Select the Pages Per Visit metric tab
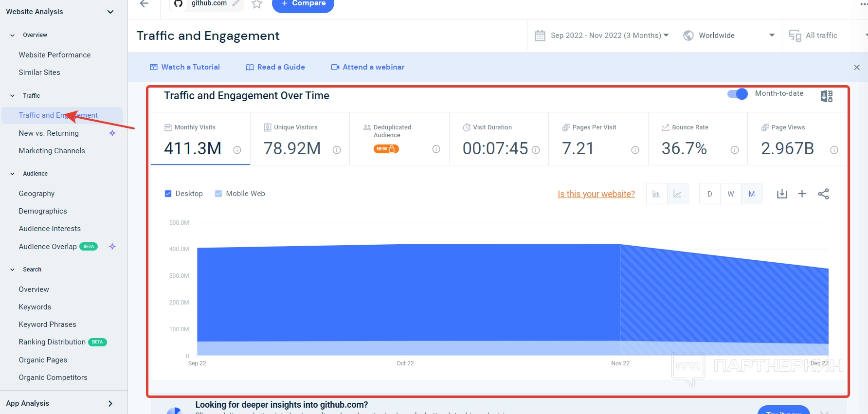The width and height of the screenshot is (868, 414). pyautogui.click(x=598, y=139)
